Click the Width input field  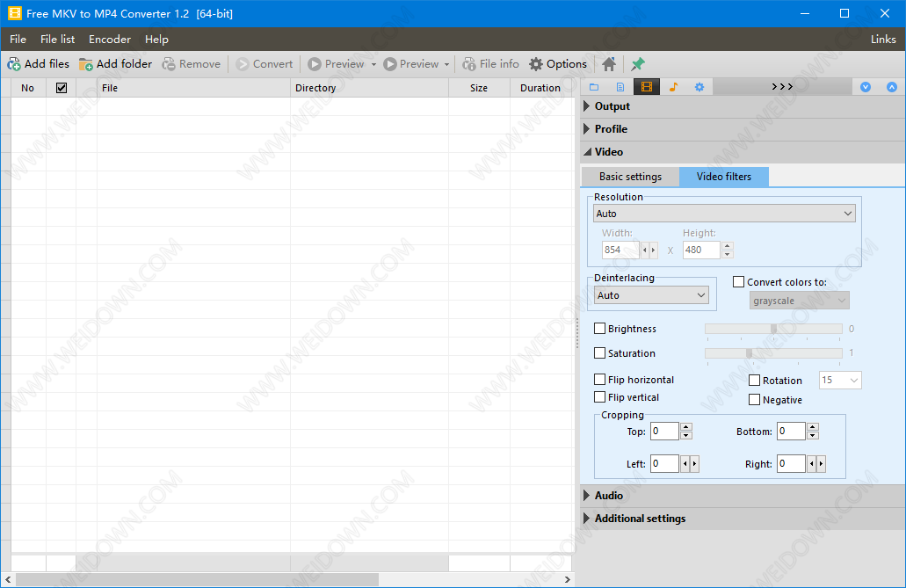[620, 250]
